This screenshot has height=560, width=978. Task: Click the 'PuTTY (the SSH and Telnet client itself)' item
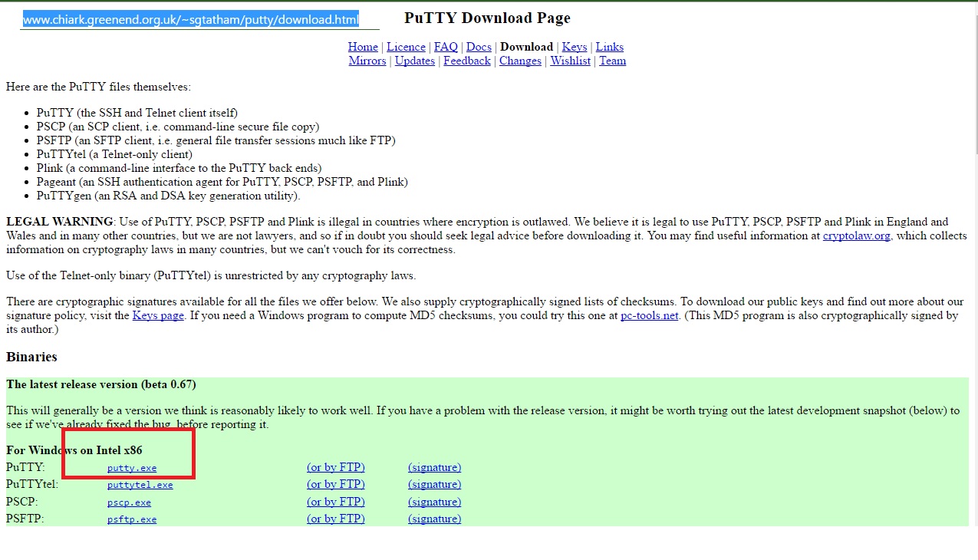click(137, 113)
